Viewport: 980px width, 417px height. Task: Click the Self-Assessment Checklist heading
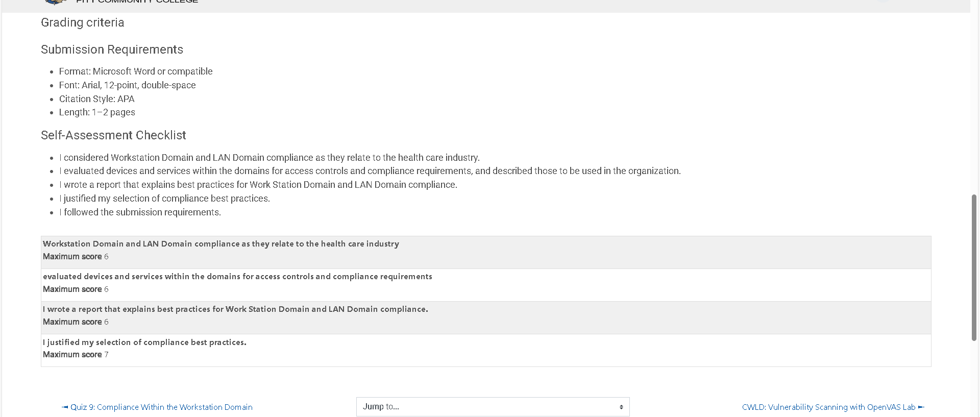pyautogui.click(x=113, y=135)
